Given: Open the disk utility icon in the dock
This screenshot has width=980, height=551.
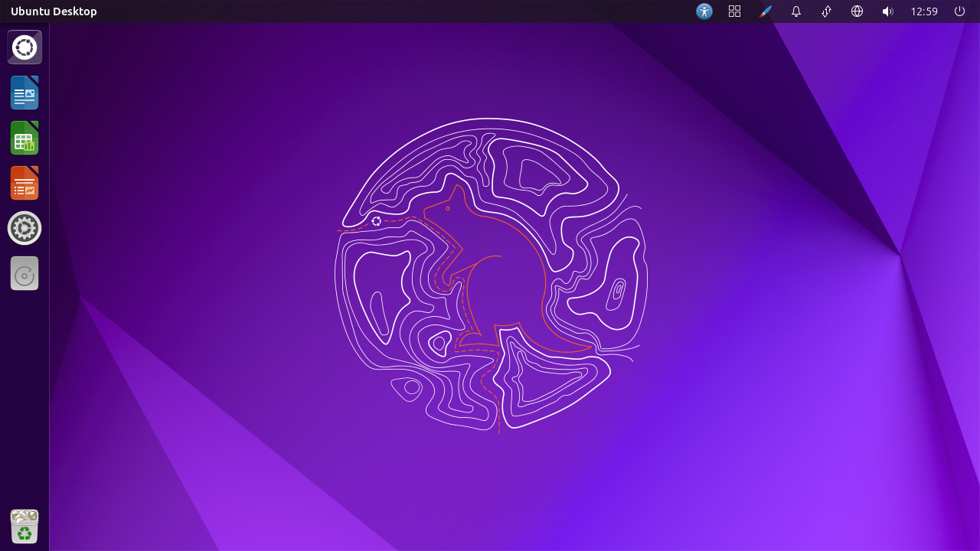Looking at the screenshot, I should coord(24,273).
